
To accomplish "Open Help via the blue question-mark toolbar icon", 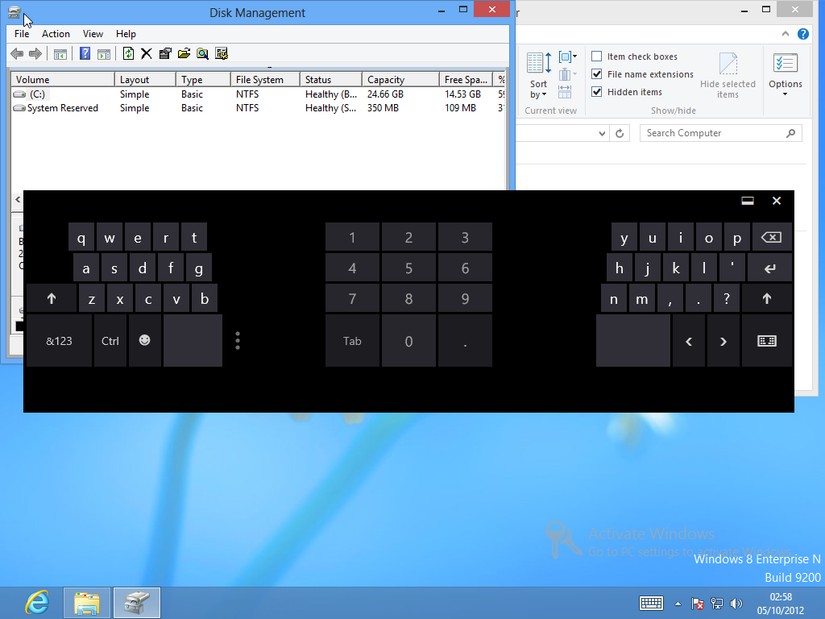I will tap(85, 54).
